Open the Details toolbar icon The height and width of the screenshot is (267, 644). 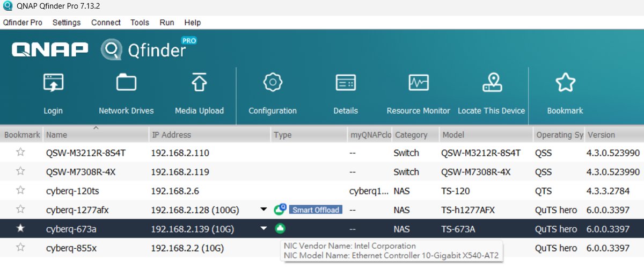[x=346, y=83]
